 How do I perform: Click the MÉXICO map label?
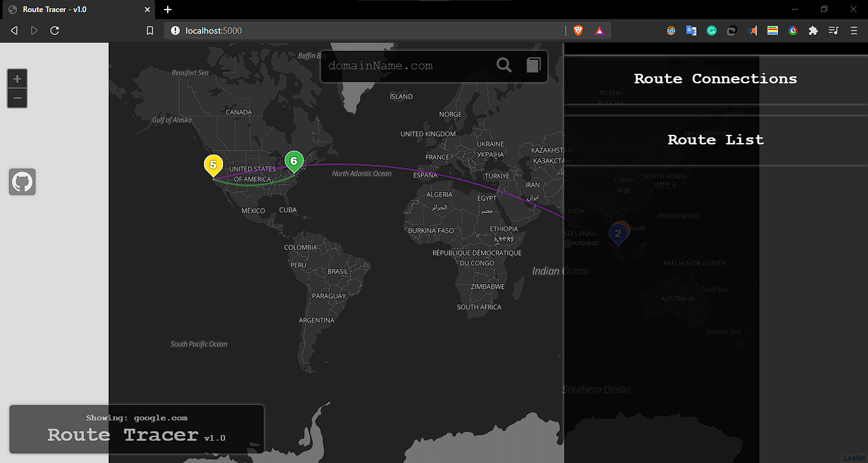point(253,211)
